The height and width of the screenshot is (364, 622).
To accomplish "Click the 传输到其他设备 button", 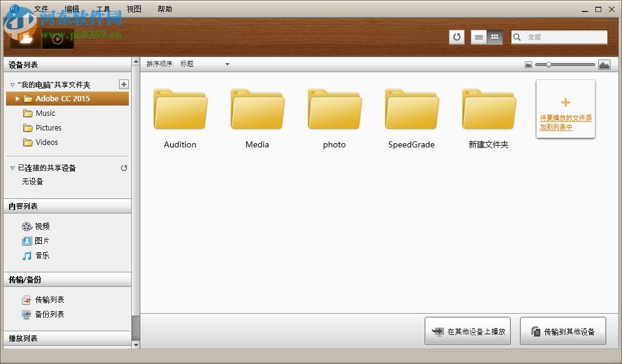I will (563, 330).
